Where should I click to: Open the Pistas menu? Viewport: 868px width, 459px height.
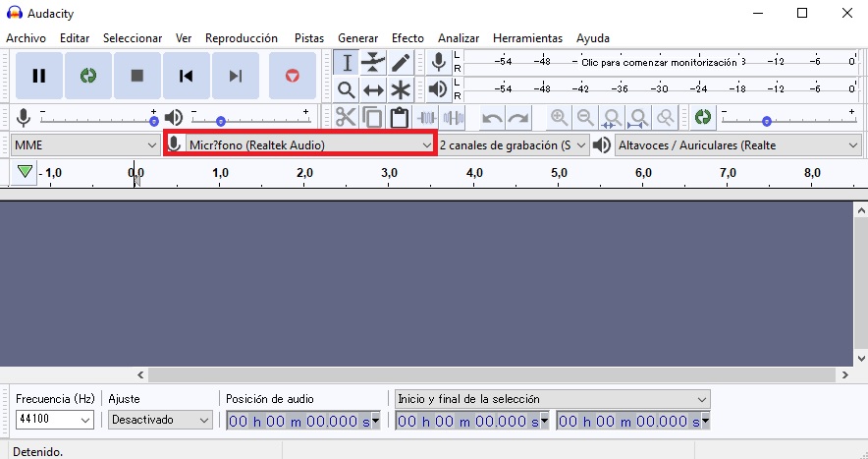click(309, 38)
